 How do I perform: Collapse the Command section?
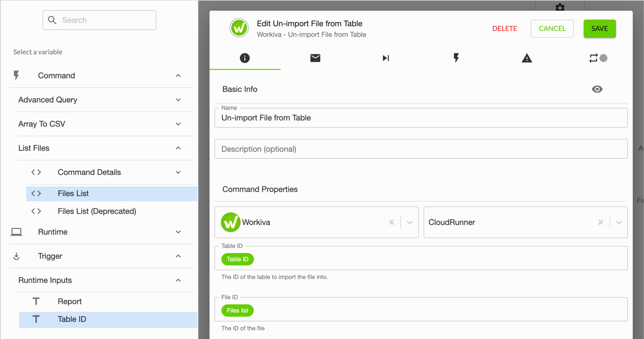[x=178, y=76]
